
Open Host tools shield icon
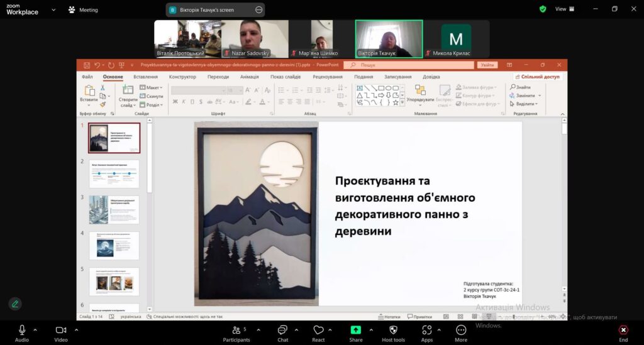(393, 331)
